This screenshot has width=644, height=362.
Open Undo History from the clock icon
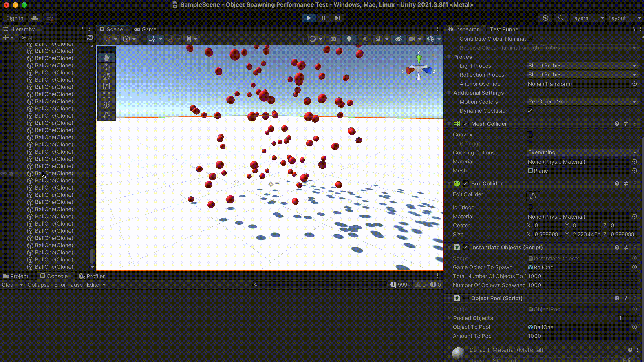coord(545,18)
